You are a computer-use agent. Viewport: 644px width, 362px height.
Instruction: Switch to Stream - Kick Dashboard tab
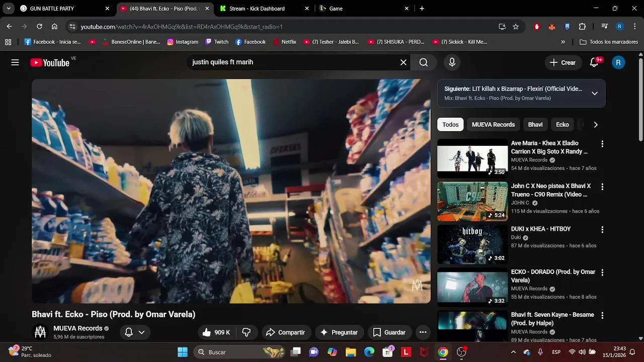pyautogui.click(x=264, y=9)
